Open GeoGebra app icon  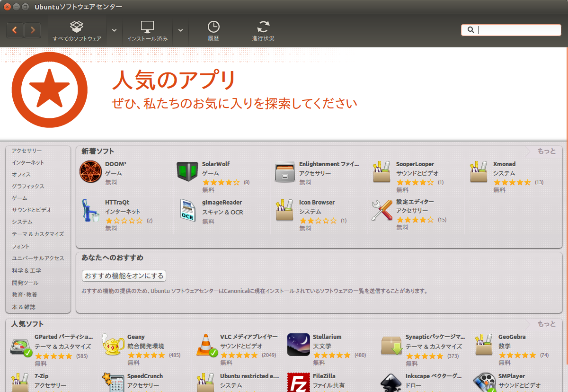(484, 345)
